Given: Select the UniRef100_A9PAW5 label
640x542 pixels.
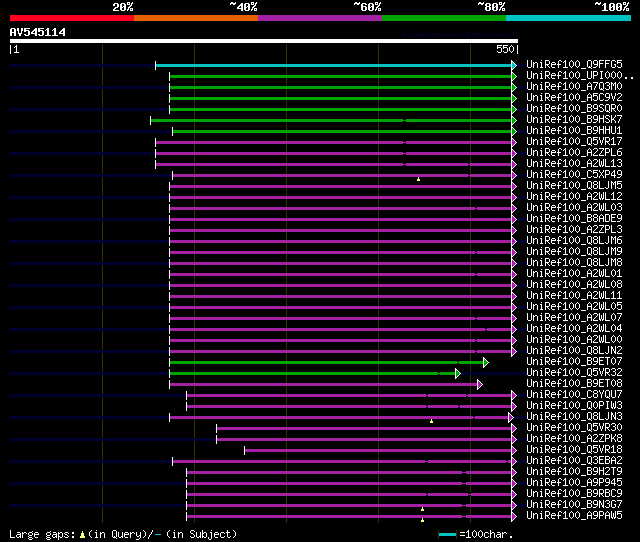Looking at the screenshot, I should 574,516.
